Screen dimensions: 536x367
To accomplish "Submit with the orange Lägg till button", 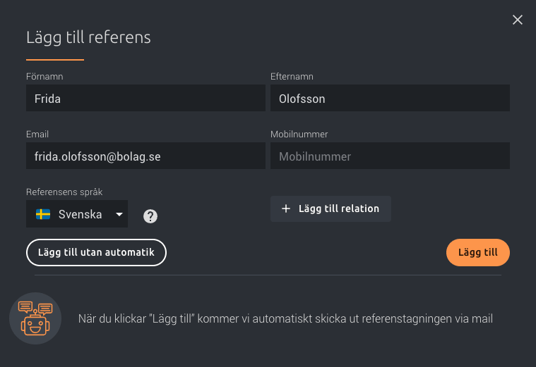I will point(478,253).
